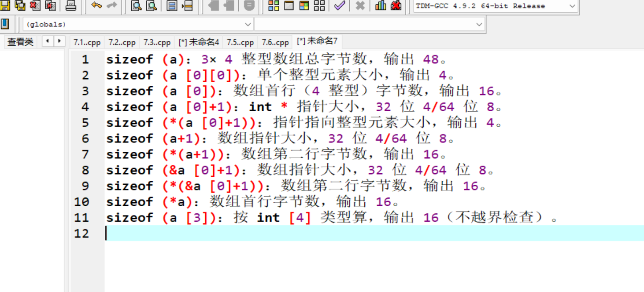Click the Replace magnifier icon

coord(151,6)
